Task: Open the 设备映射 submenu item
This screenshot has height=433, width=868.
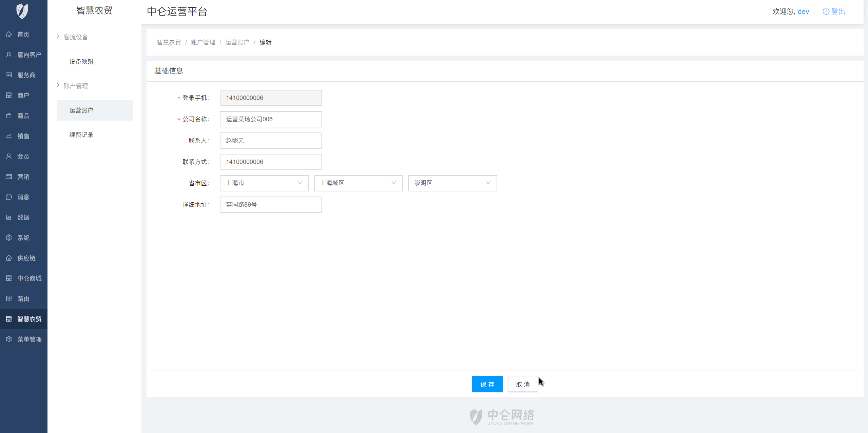Action: pyautogui.click(x=81, y=61)
